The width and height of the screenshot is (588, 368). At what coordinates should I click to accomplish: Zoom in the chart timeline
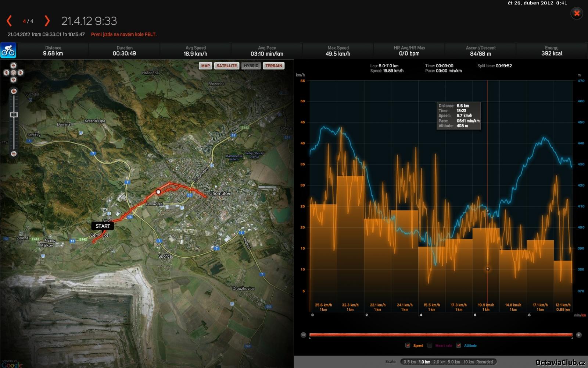tap(579, 335)
